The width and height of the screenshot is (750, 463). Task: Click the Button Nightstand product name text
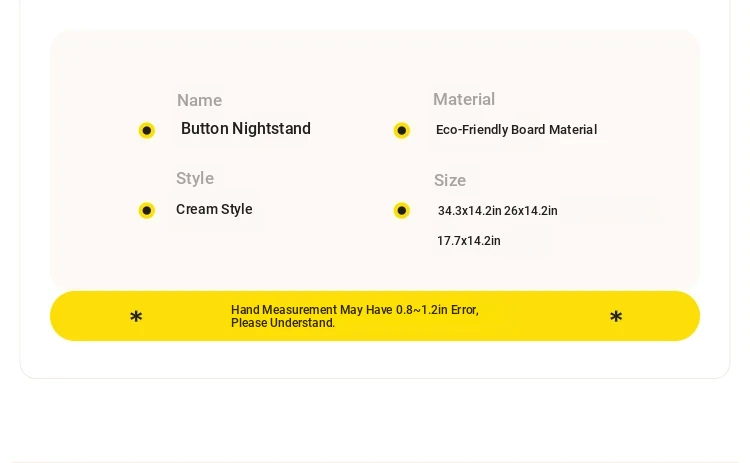point(246,129)
